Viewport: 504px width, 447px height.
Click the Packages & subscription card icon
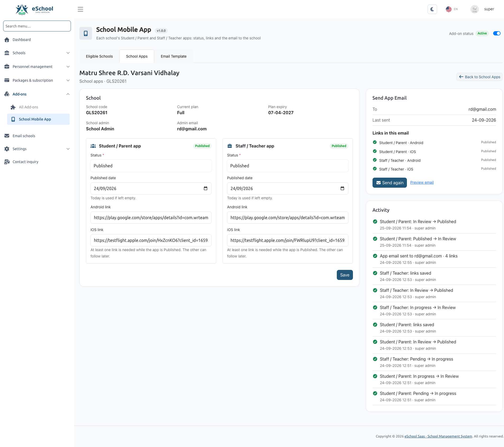click(7, 80)
